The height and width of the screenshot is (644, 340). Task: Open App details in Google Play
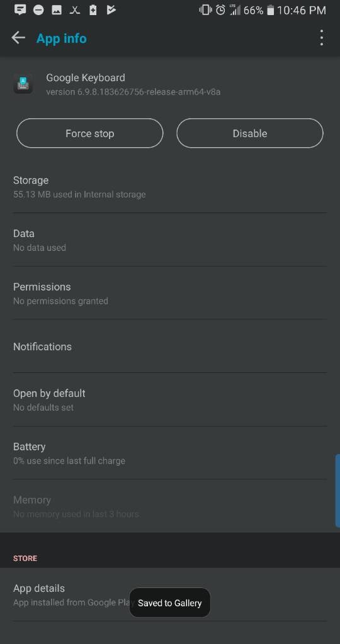pyautogui.click(x=170, y=595)
